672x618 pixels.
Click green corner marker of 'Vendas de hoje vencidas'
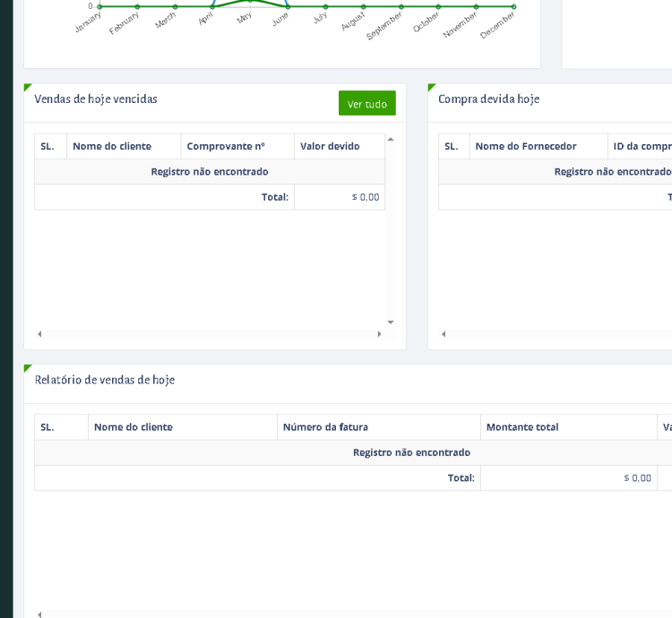28,88
